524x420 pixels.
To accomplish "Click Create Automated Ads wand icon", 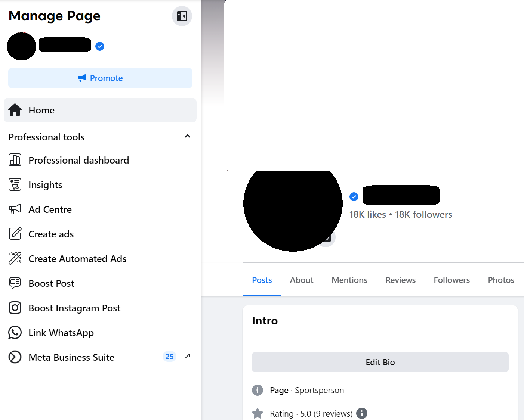I will (15, 258).
